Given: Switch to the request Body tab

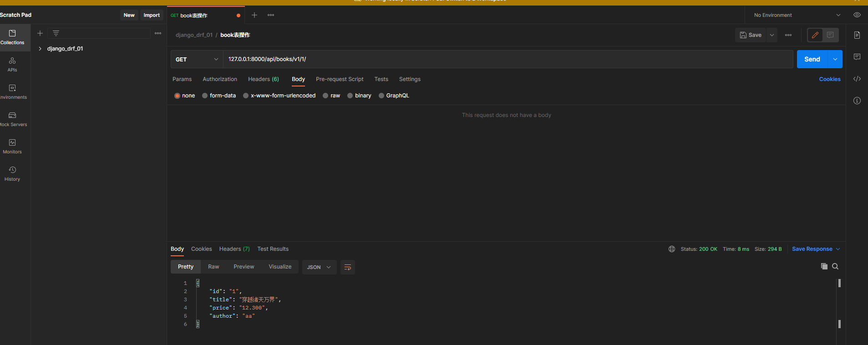Looking at the screenshot, I should click(298, 79).
